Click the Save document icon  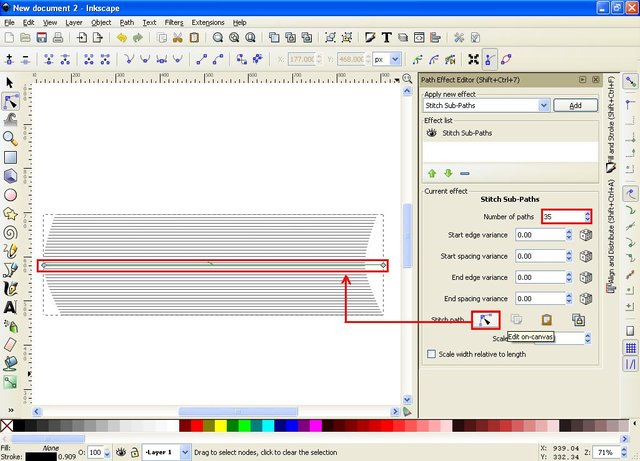point(41,38)
